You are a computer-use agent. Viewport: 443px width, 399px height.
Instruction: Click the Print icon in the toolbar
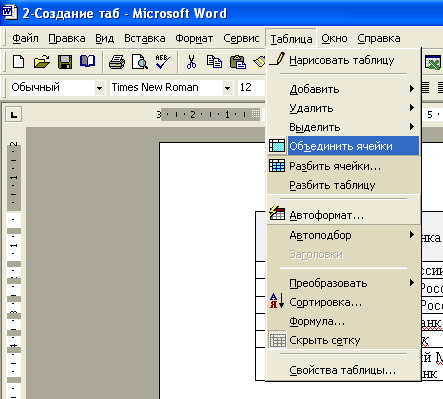117,62
